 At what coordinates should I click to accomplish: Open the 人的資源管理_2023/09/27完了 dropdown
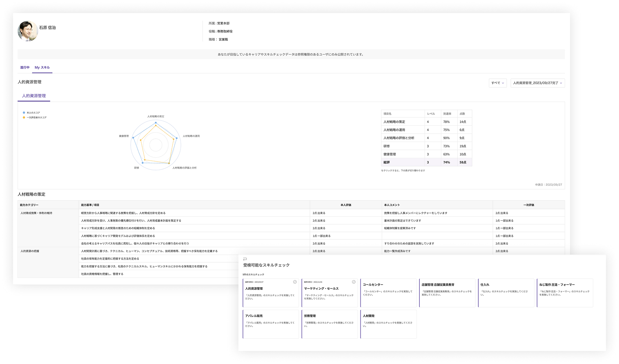(x=537, y=83)
